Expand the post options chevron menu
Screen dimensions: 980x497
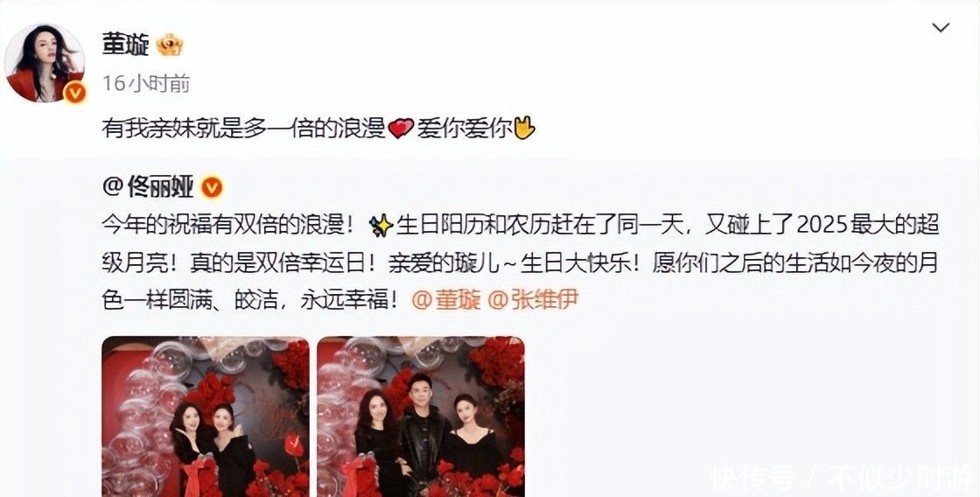click(941, 27)
